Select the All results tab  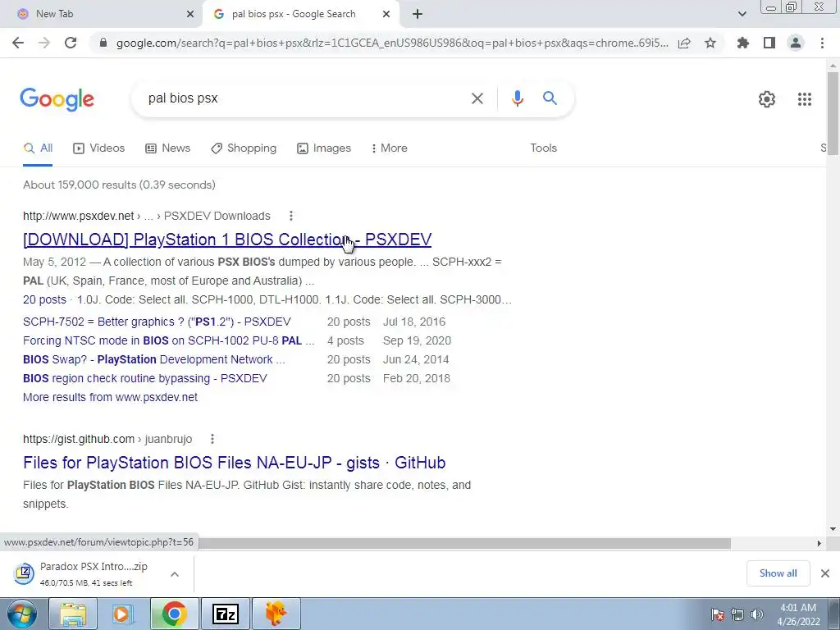[x=38, y=148]
